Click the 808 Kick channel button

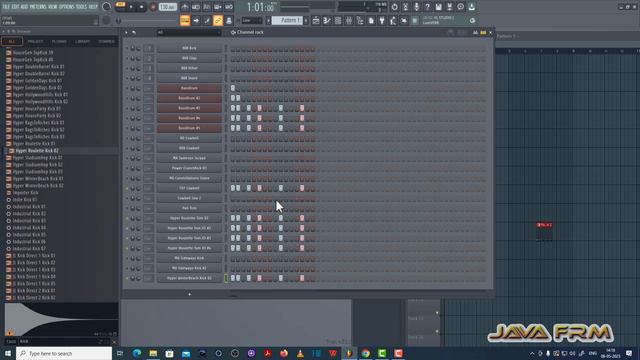pyautogui.click(x=189, y=48)
